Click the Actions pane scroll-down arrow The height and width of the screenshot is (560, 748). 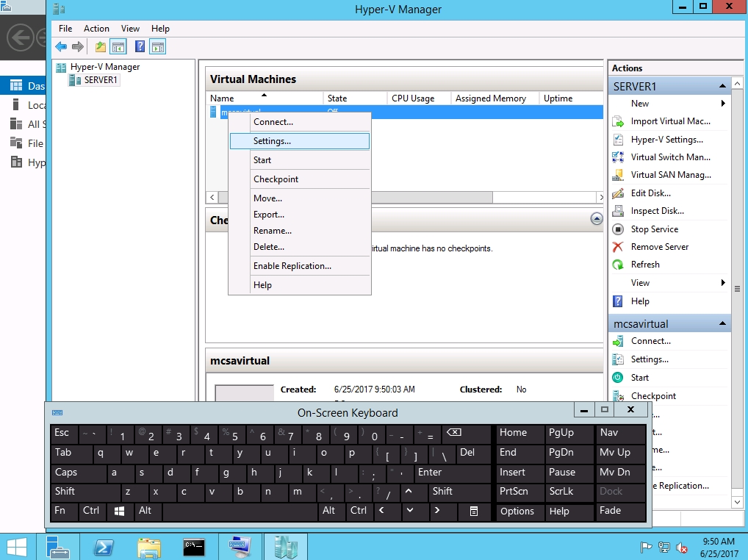point(737,502)
